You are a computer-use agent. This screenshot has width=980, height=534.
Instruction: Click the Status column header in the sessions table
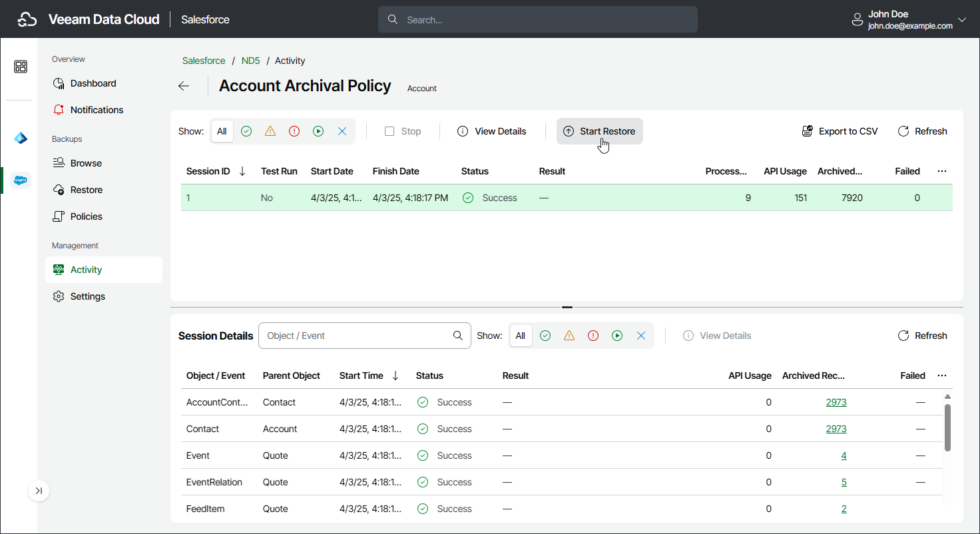[475, 171]
